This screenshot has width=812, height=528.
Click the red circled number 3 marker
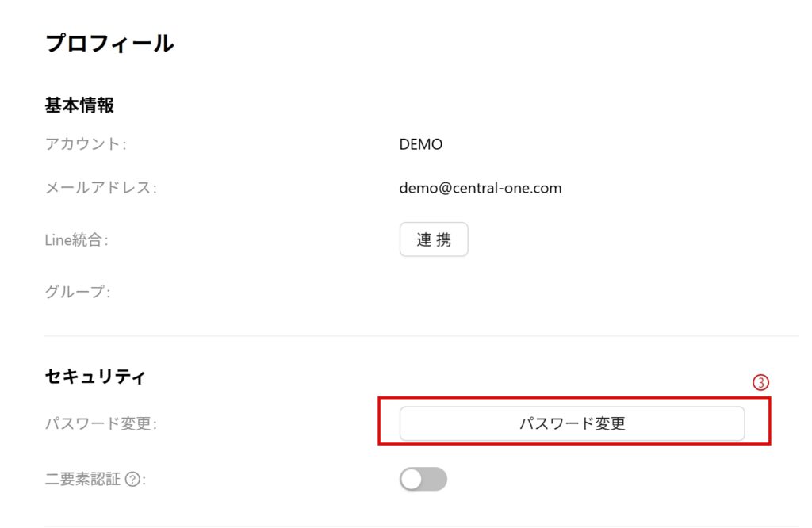760,383
